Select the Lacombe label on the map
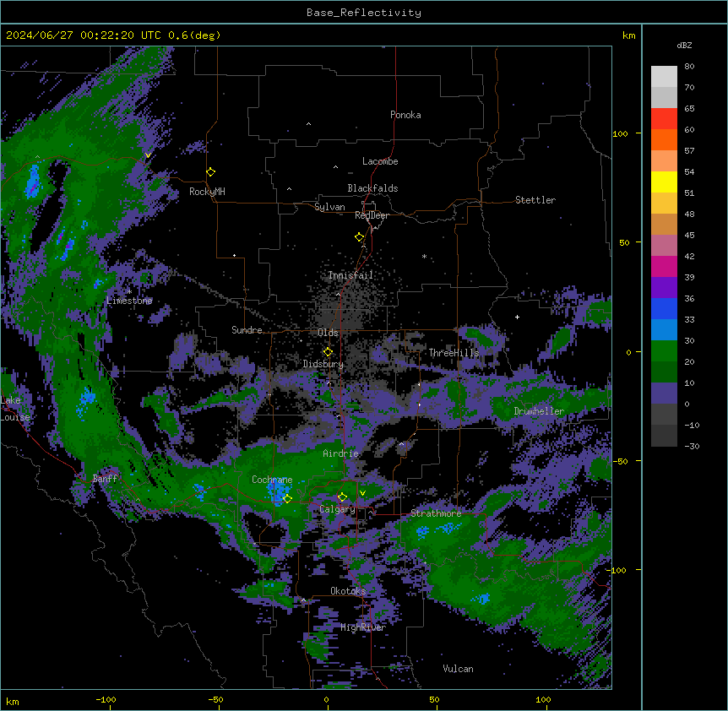 [x=380, y=161]
